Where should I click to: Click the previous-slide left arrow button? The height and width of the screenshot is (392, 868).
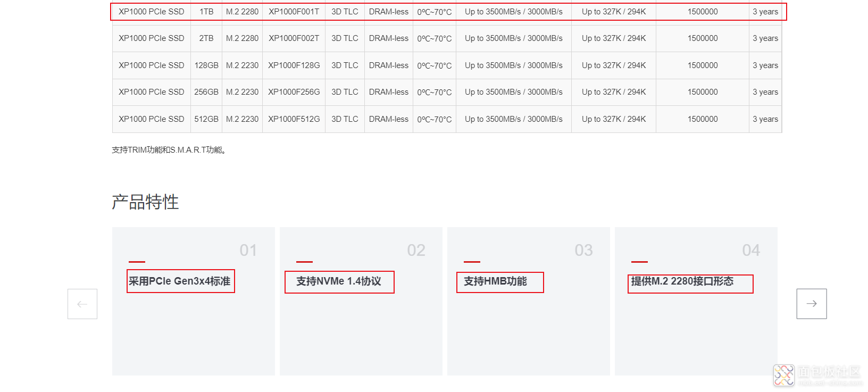click(x=82, y=304)
